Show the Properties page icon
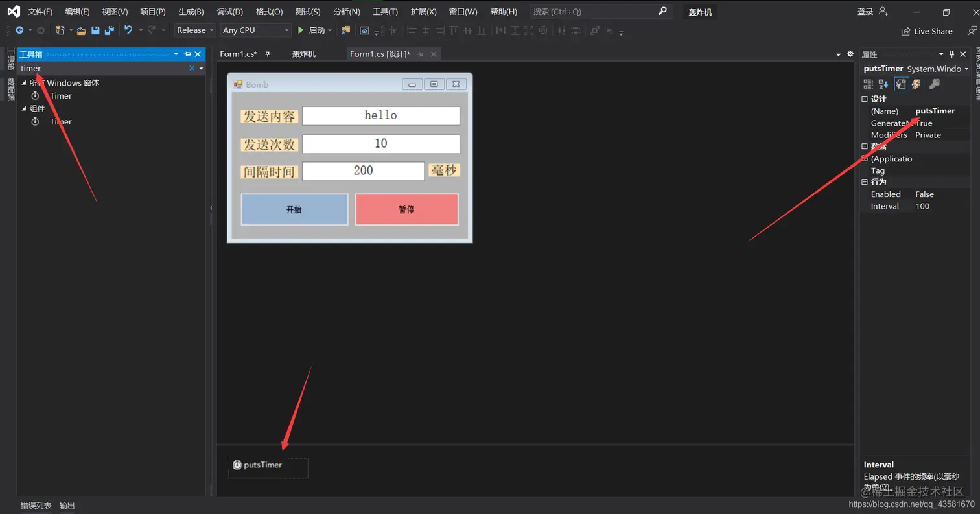The height and width of the screenshot is (514, 980). [x=901, y=84]
